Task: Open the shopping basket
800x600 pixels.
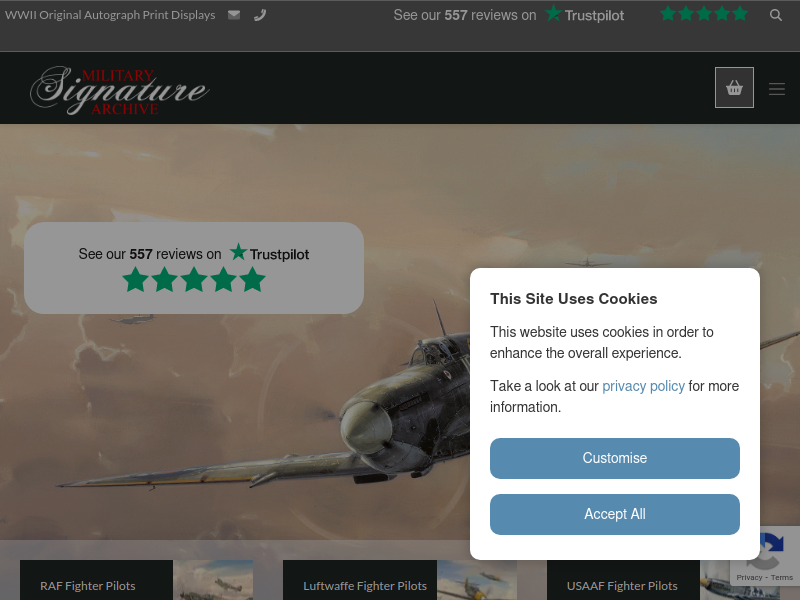Action: 734,87
